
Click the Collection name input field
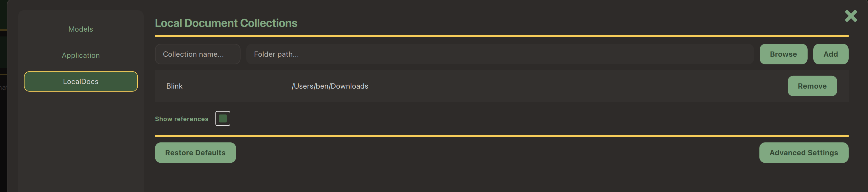coord(197,54)
